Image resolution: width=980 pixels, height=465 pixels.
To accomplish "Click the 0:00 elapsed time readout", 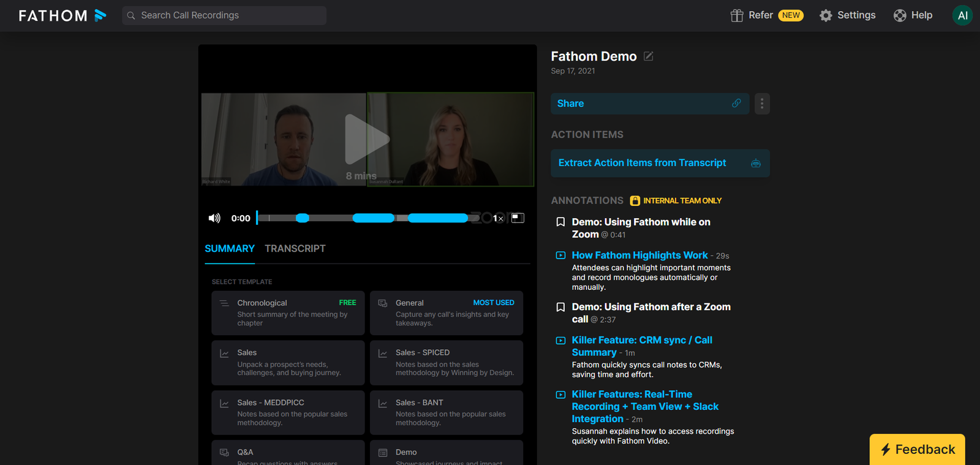I will (x=241, y=218).
